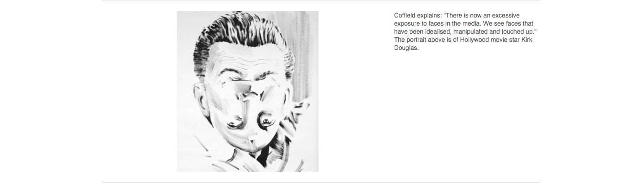Click the phrase 'The portrait above'
Viewport: 644px width, 191px height.
420,40
